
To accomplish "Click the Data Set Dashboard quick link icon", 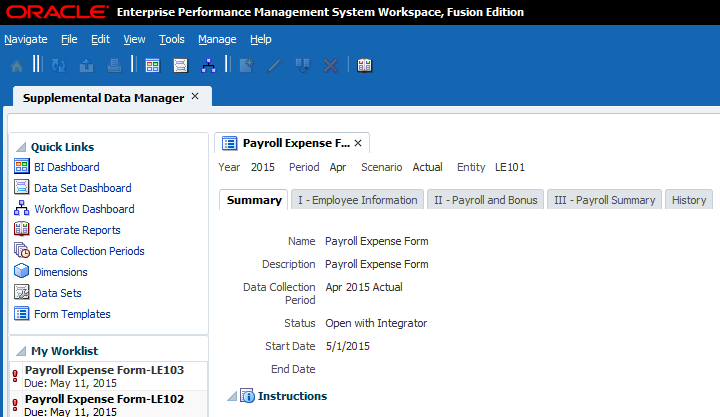I will pos(22,187).
